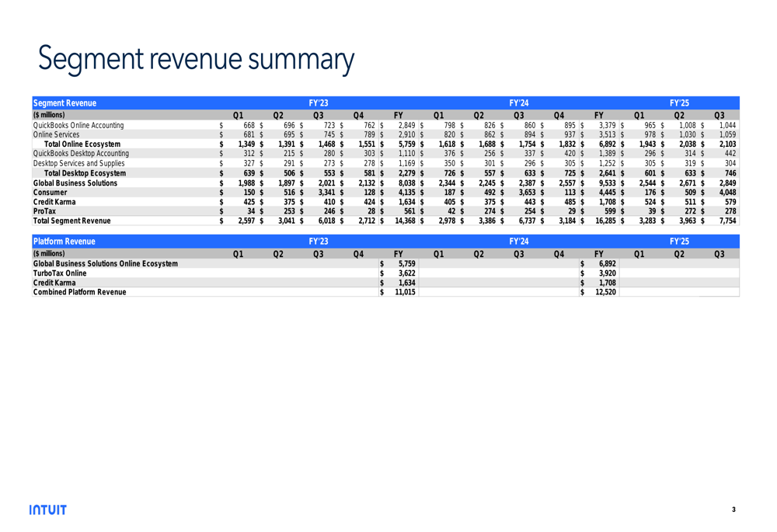Select combined platform revenue value 11,015
Image resolution: width=777 pixels, height=532 pixels.
(405, 292)
